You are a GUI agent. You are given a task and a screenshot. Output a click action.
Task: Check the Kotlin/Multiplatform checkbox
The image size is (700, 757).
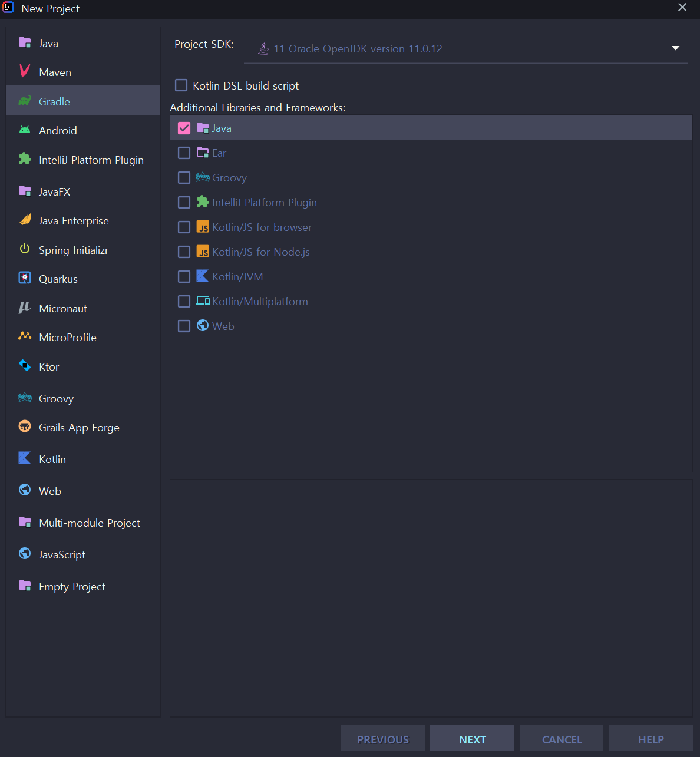click(184, 301)
